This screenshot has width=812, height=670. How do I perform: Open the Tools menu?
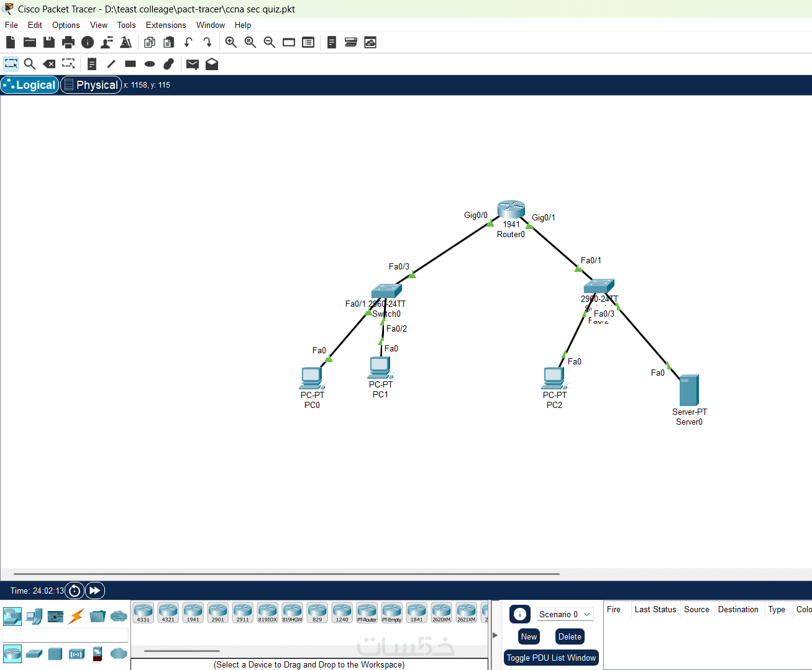pos(126,25)
